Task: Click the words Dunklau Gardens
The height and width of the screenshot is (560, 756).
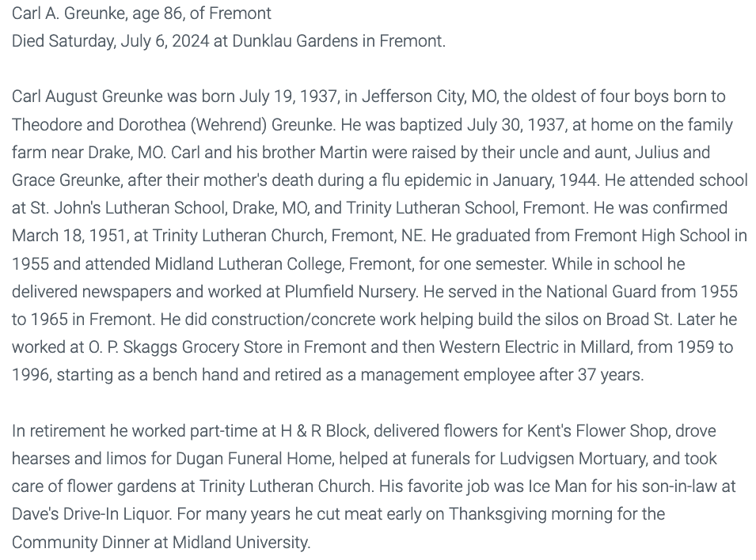Action: coord(294,41)
